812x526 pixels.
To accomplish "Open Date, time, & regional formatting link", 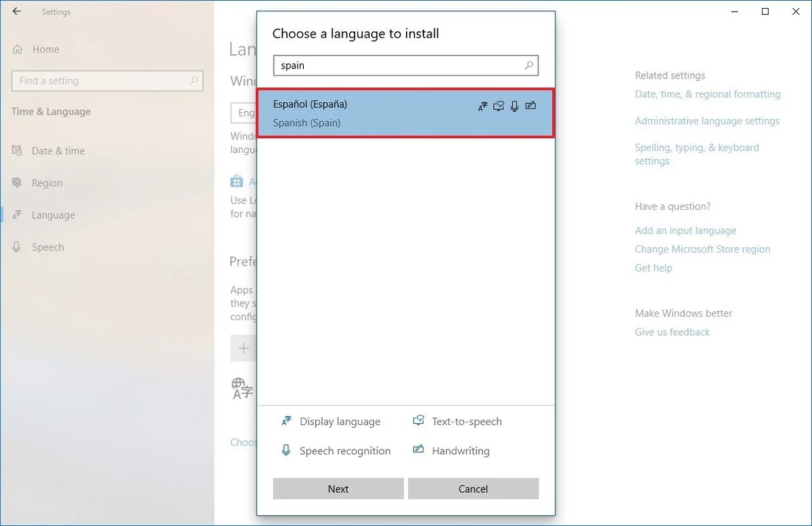I will 708,94.
